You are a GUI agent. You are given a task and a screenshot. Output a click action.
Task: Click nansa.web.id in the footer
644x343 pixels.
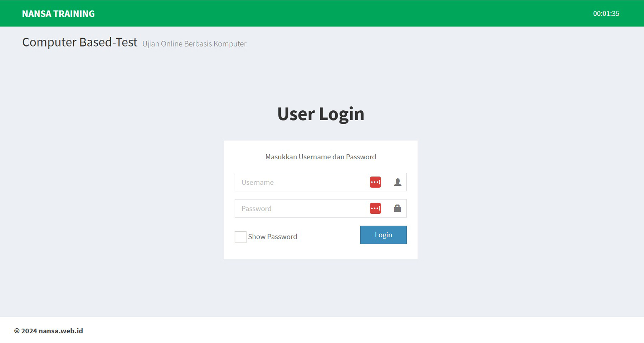[61, 331]
